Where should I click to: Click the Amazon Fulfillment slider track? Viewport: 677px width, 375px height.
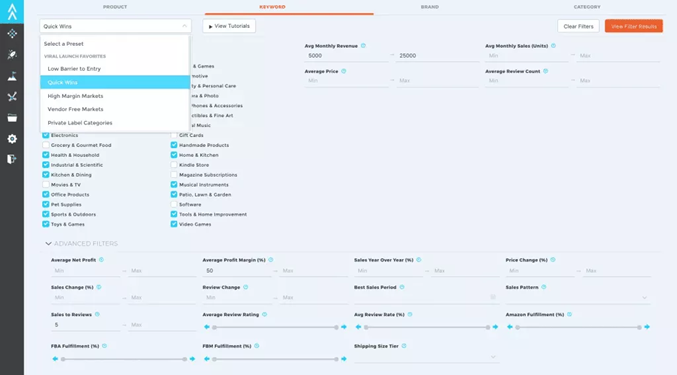(578, 327)
